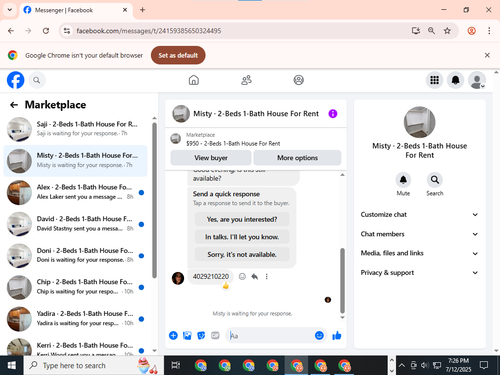Image resolution: width=500 pixels, height=375 pixels.
Task: Expand Media, files and links section
Action: (x=419, y=253)
